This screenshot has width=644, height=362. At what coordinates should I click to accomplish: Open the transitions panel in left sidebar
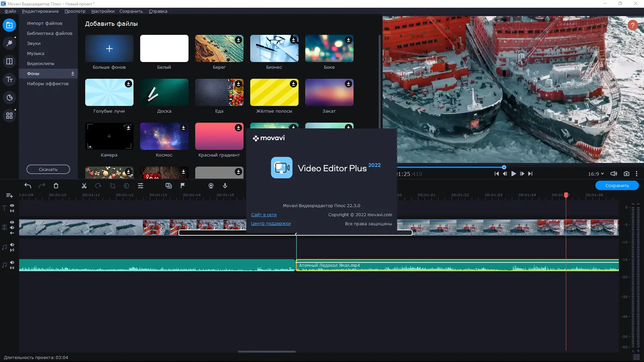10,61
